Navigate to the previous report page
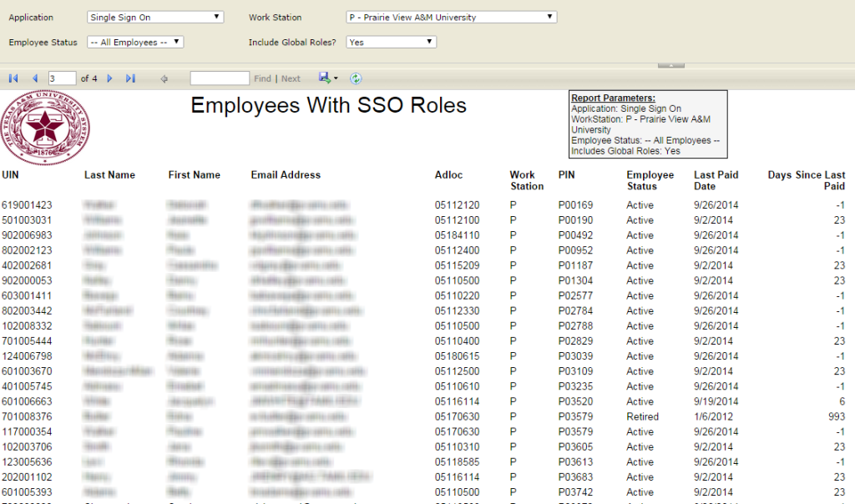Image resolution: width=855 pixels, height=504 pixels. [x=33, y=78]
